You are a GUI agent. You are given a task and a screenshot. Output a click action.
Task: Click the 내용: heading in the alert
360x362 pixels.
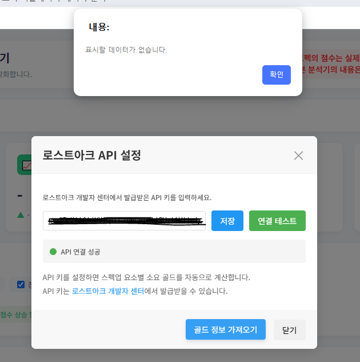(99, 27)
